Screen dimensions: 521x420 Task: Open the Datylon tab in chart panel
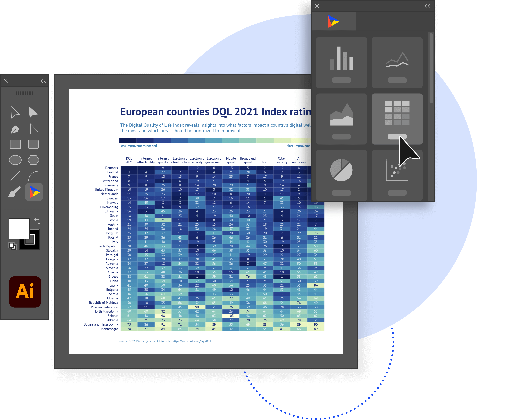[x=333, y=21]
